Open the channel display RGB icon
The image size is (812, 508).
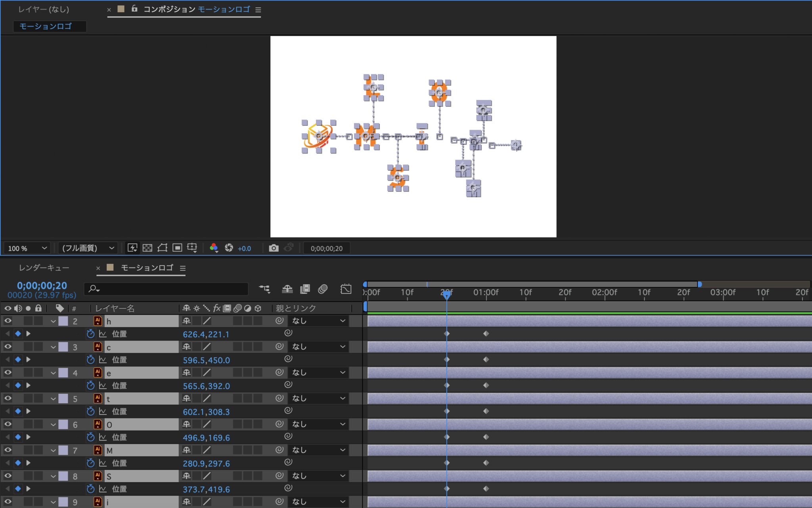214,248
